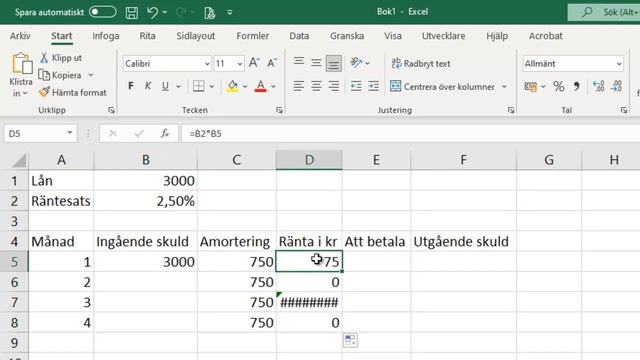Expand the borders dropdown arrow
This screenshot has height=360, width=640.
[212, 86]
